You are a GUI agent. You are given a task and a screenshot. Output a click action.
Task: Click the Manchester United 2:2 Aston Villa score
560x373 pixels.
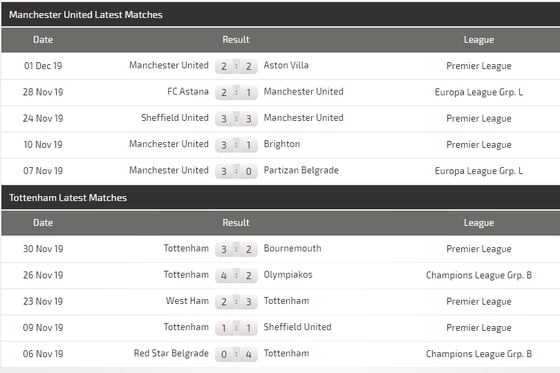[236, 66]
